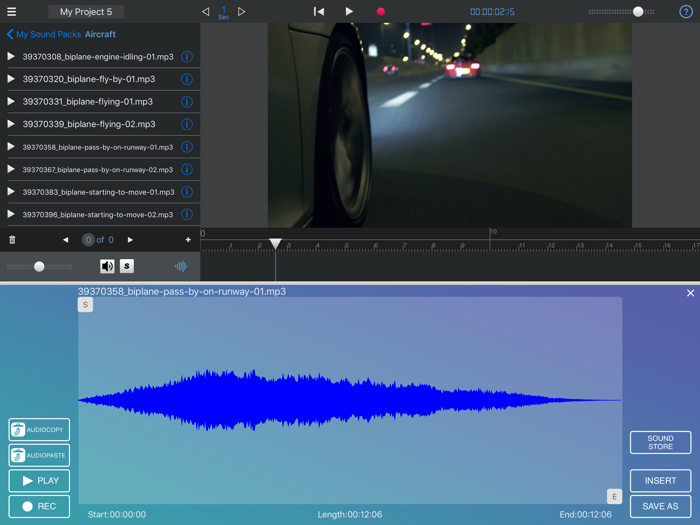Image resolution: width=700 pixels, height=525 pixels.
Task: Go to next clip with right arrow
Action: tap(130, 240)
